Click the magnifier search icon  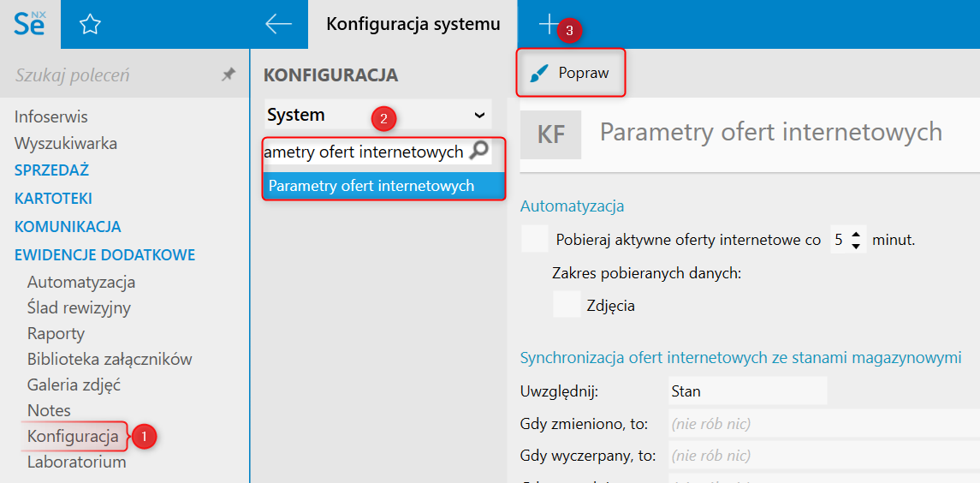(479, 152)
